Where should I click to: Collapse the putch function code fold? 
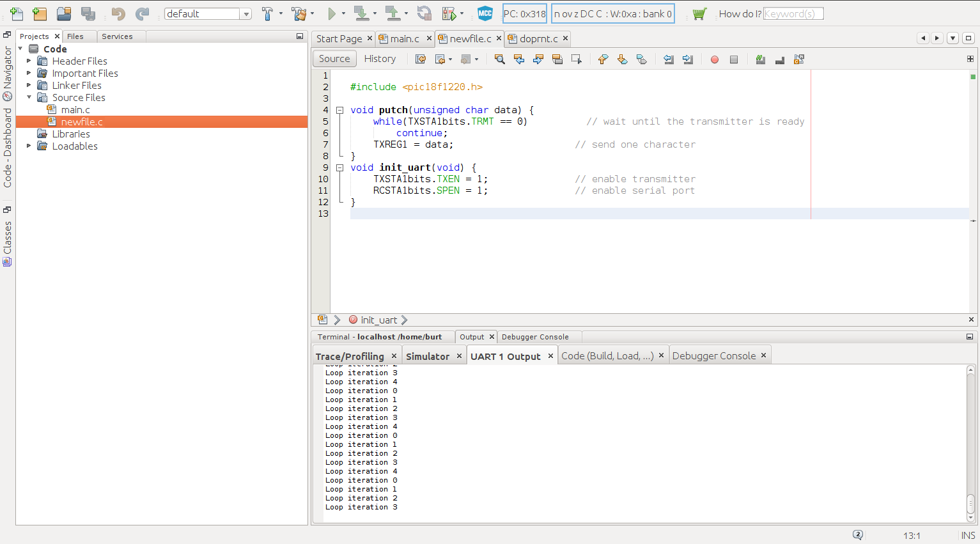[340, 110]
